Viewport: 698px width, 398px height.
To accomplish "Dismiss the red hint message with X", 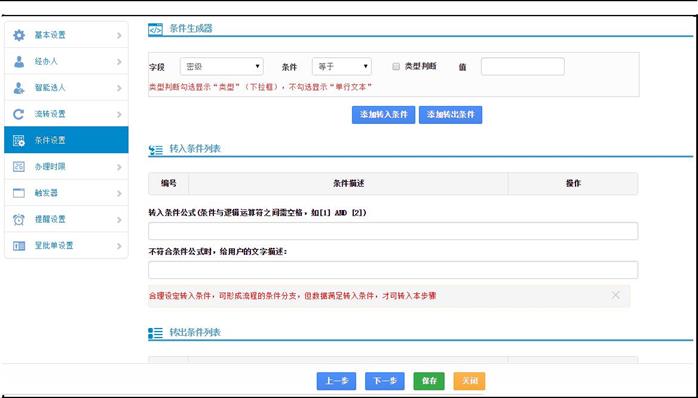I will click(615, 295).
